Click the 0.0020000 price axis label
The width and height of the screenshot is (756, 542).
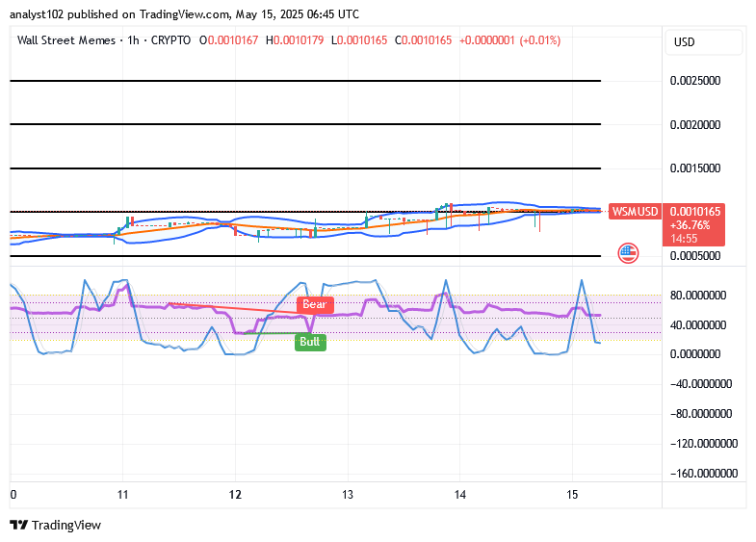click(694, 125)
